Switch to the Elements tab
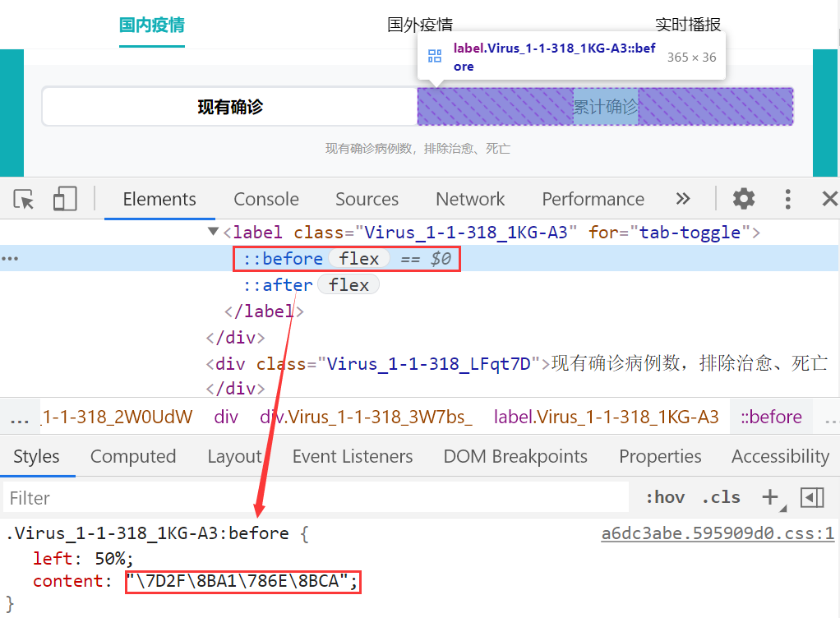 [x=159, y=199]
